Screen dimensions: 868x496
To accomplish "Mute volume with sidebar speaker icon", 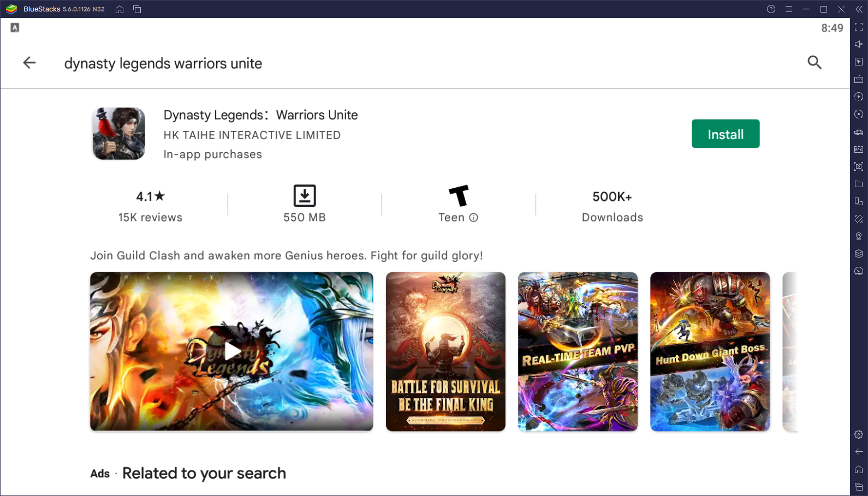I will pos(859,44).
